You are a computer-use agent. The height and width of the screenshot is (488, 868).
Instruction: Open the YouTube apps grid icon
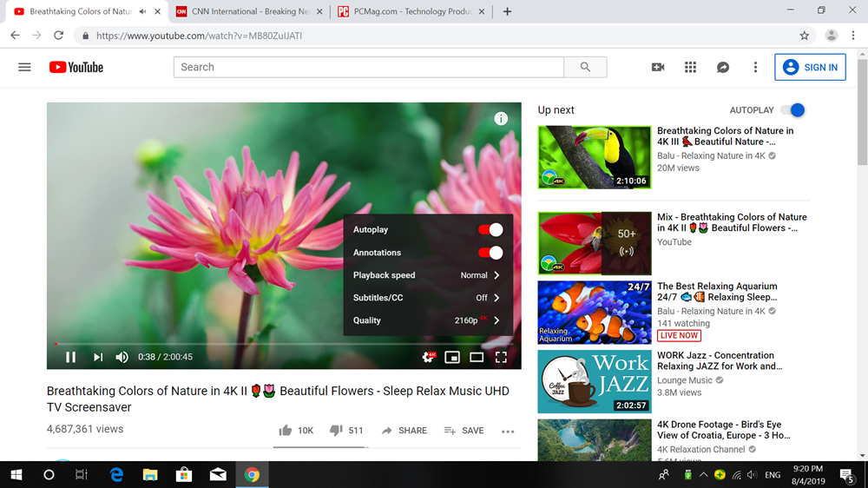(x=691, y=67)
